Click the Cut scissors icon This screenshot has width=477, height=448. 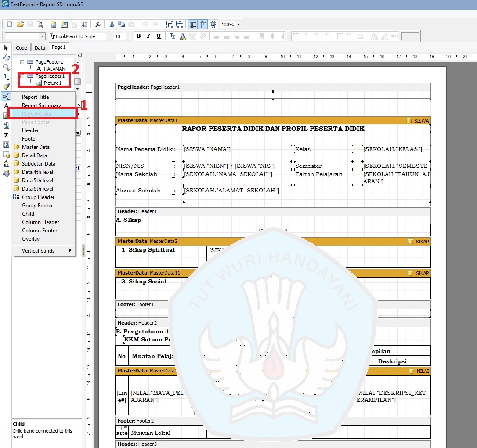point(112,25)
